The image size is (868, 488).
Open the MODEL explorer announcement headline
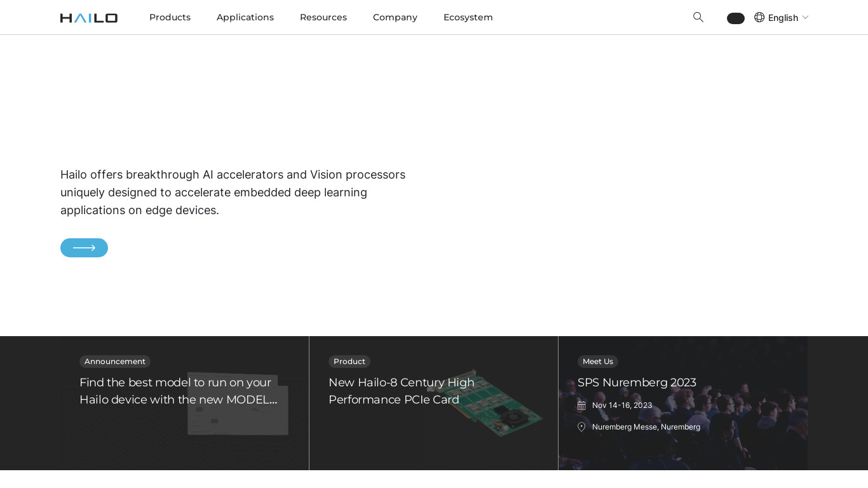tap(179, 391)
